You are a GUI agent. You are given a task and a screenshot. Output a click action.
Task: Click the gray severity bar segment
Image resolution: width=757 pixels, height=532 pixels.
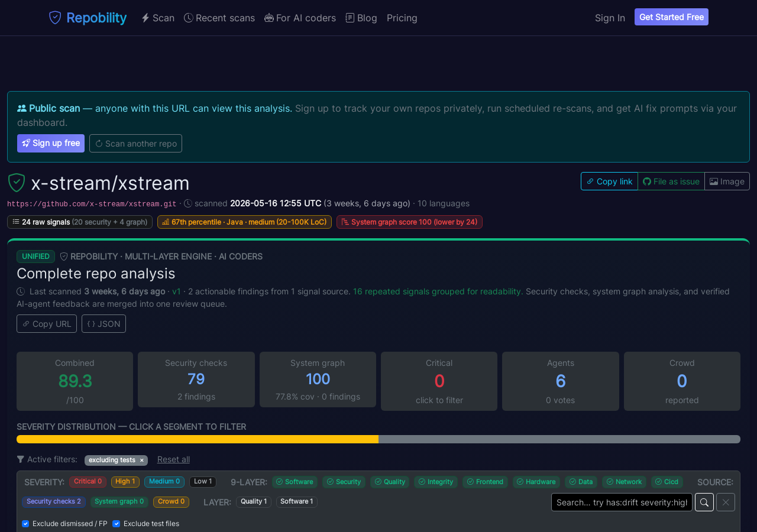pos(559,439)
